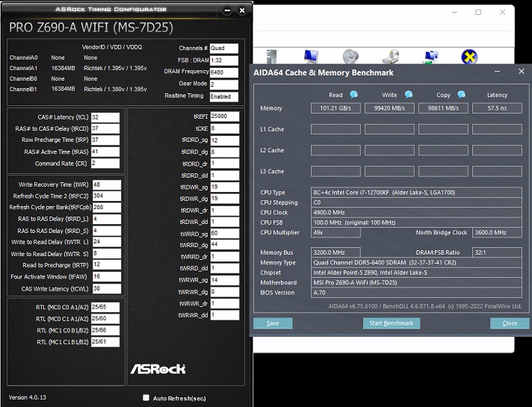Click the Refresh Cycle Time 2 (tRFC2) field
532x407 pixels.
click(107, 196)
